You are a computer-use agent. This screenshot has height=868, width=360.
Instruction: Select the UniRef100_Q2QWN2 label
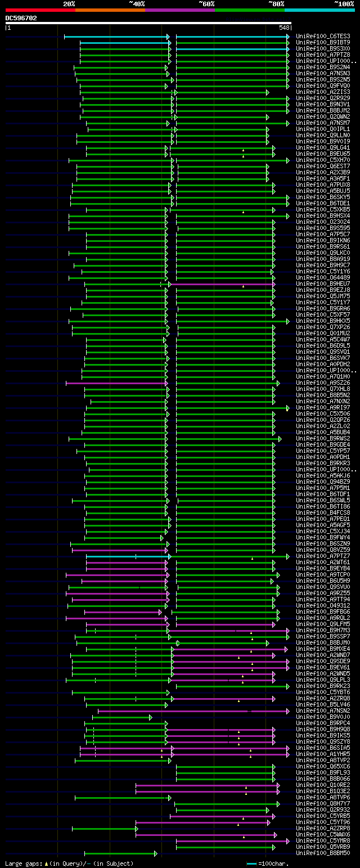point(323,117)
